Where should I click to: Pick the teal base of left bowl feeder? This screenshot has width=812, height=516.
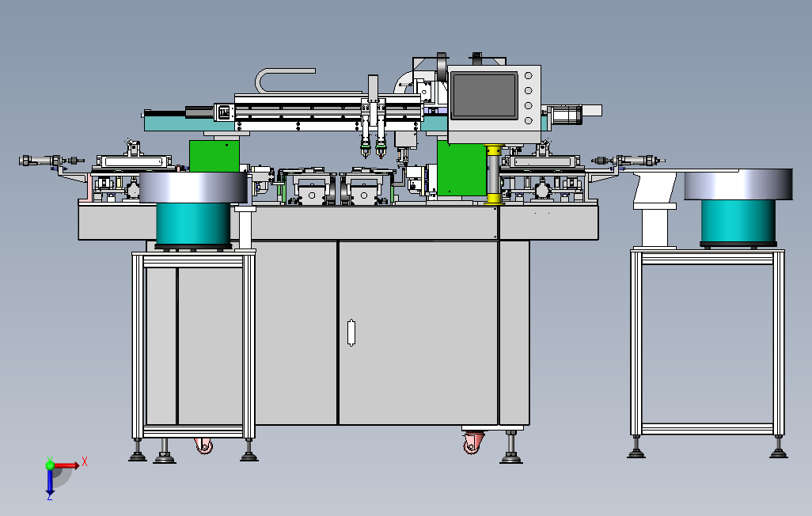[192, 224]
